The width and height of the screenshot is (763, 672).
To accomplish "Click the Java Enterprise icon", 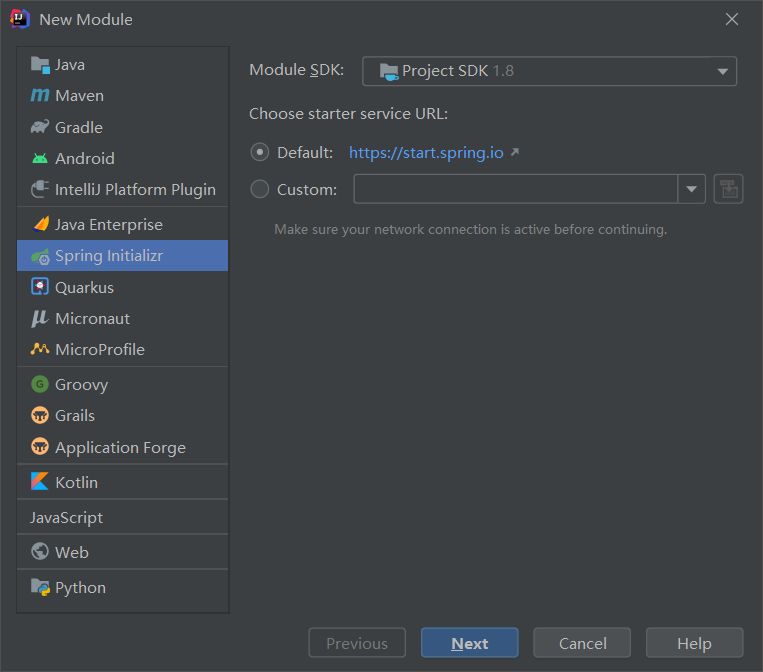I will (40, 224).
